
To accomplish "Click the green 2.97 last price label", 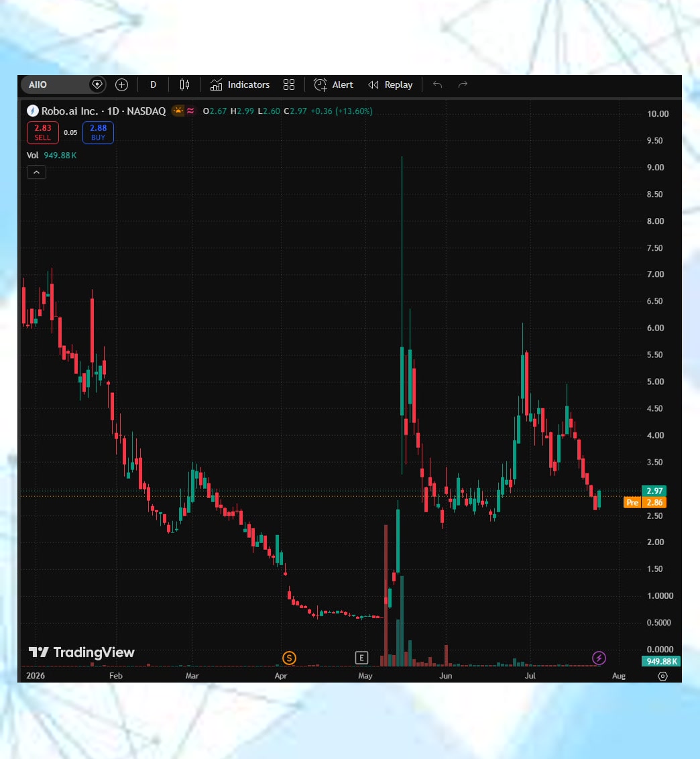I will (x=654, y=491).
